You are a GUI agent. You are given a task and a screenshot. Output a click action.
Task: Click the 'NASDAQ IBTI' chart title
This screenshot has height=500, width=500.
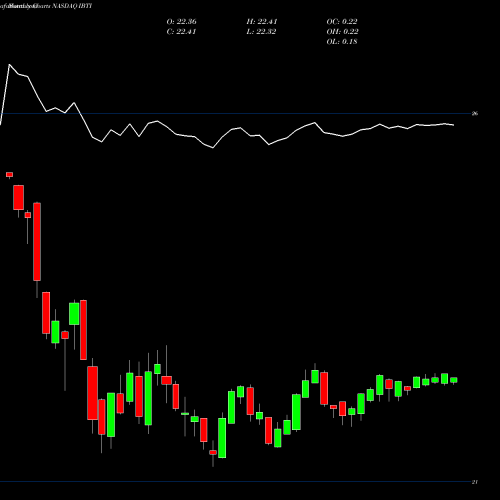[72, 6]
